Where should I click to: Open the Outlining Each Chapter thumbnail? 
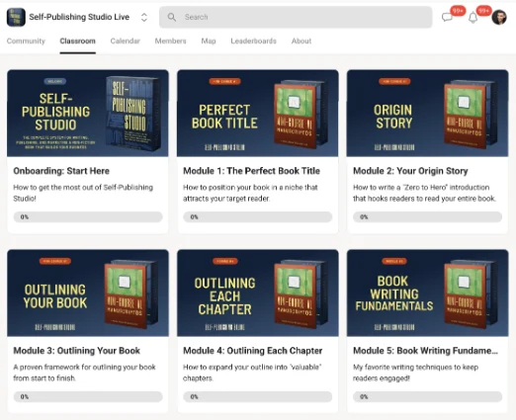tap(258, 293)
